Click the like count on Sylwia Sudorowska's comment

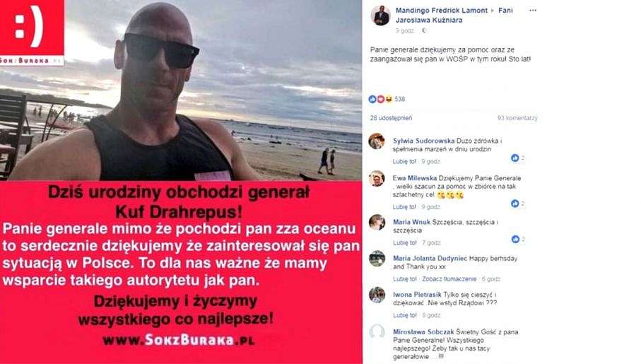(x=517, y=158)
